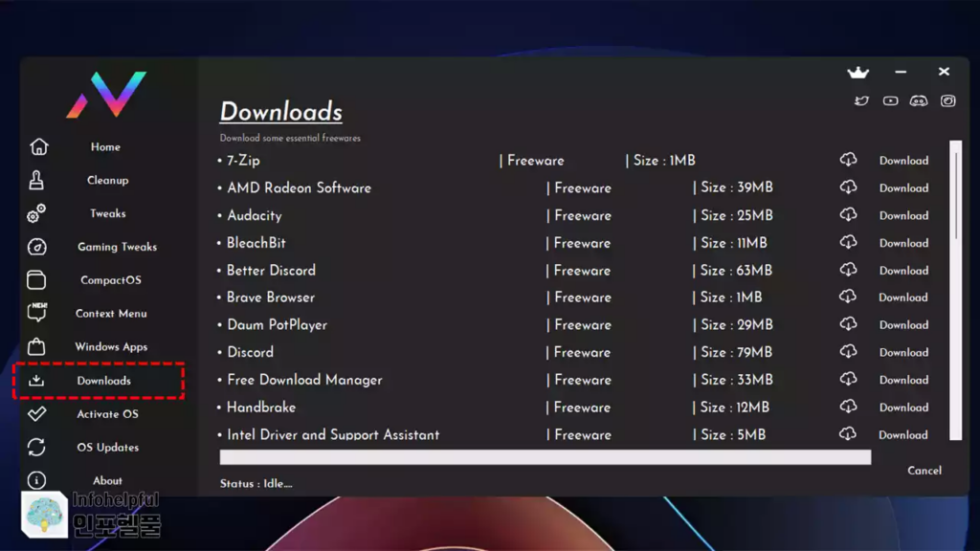
Task: Open the OS Updates section
Action: 107,448
